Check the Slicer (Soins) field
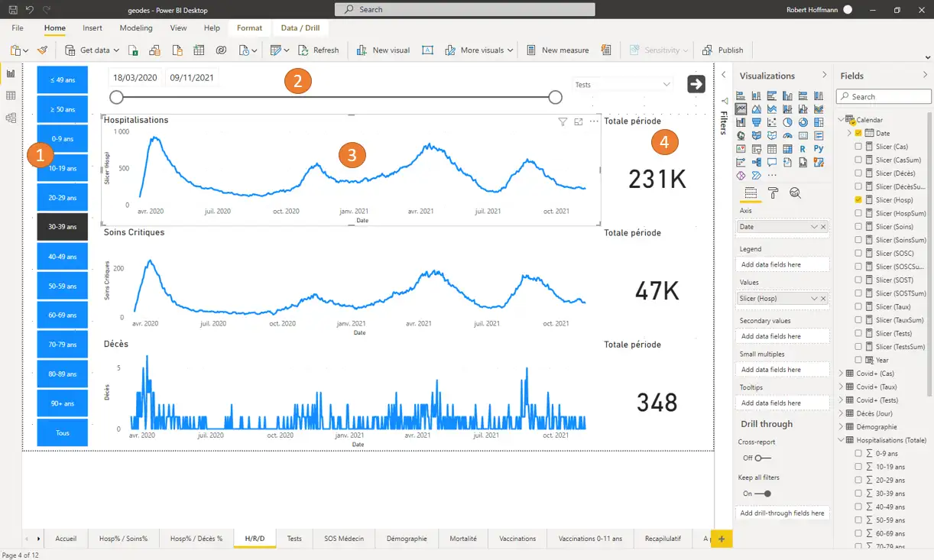 pos(858,227)
